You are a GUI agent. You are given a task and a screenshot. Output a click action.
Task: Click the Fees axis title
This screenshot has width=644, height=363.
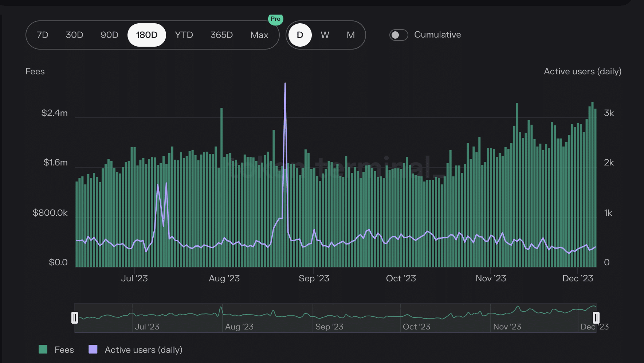[35, 71]
